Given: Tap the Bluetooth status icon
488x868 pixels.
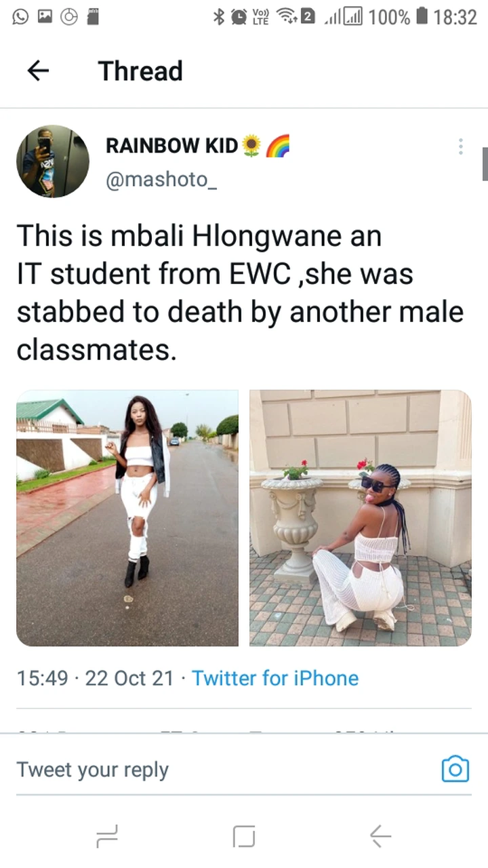Looking at the screenshot, I should [x=218, y=17].
